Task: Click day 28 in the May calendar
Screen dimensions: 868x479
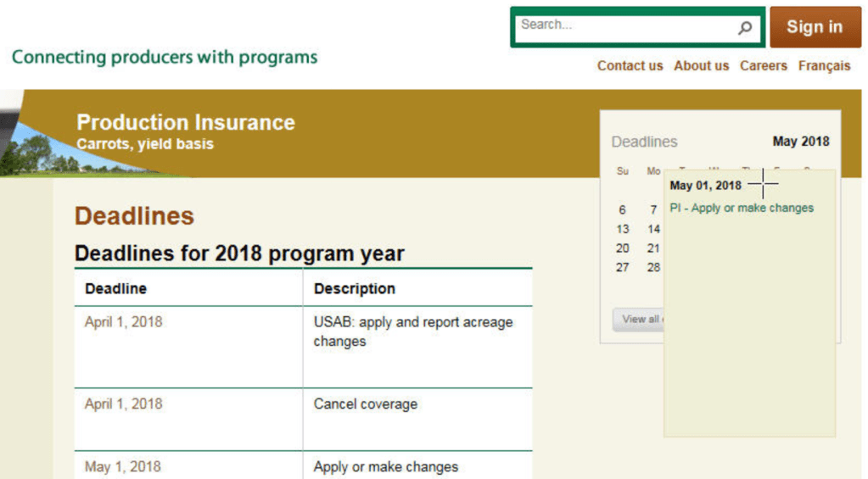Action: tap(653, 268)
